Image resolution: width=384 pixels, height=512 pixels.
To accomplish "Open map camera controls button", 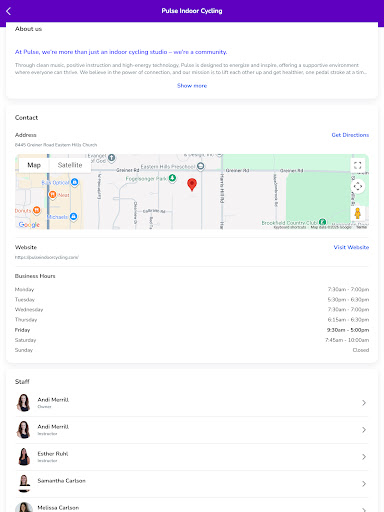I will 358,186.
